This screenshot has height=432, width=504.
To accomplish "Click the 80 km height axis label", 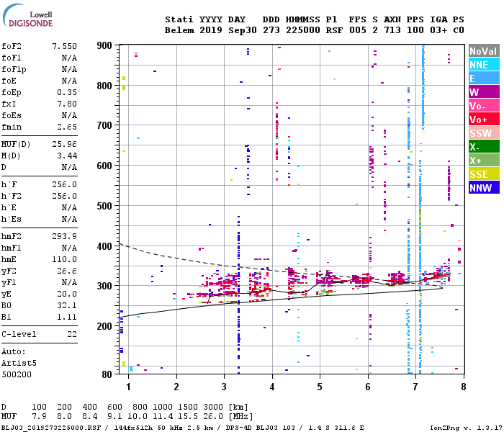I will tap(107, 374).
